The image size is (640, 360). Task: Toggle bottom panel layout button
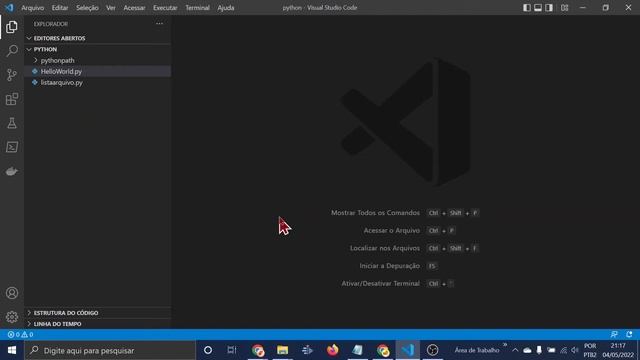pyautogui.click(x=538, y=8)
